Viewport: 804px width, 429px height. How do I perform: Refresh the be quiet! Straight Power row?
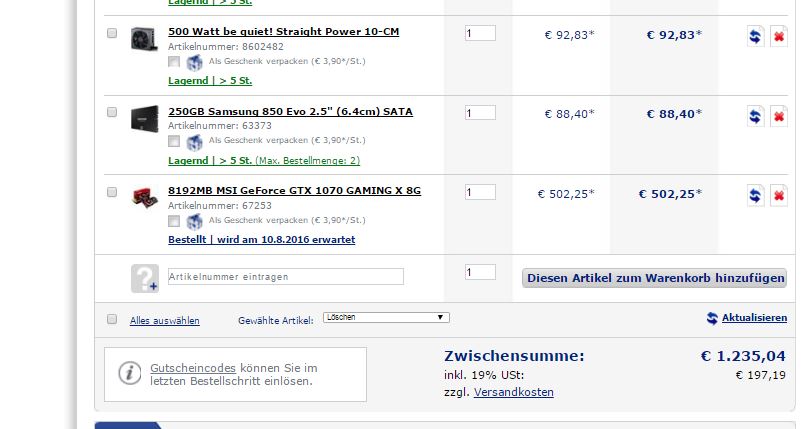pos(755,36)
